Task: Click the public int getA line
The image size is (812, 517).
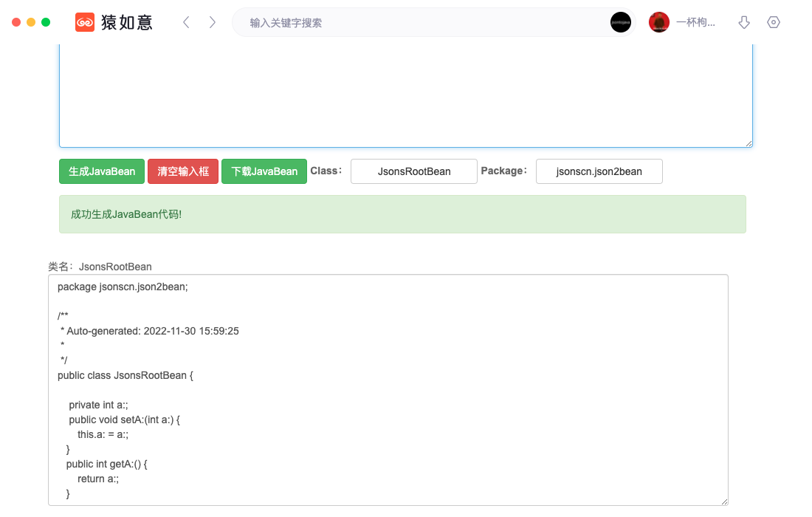Action: pyautogui.click(x=107, y=464)
